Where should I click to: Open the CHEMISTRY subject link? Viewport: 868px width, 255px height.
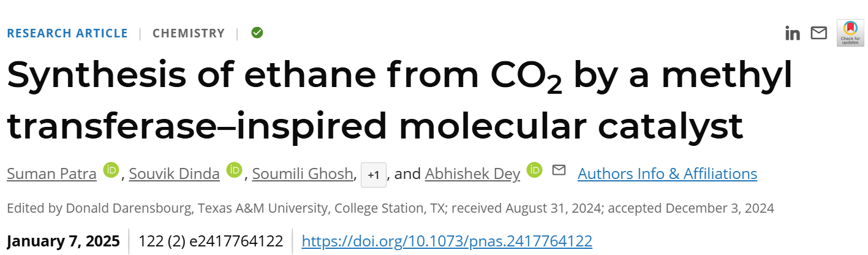coord(189,33)
